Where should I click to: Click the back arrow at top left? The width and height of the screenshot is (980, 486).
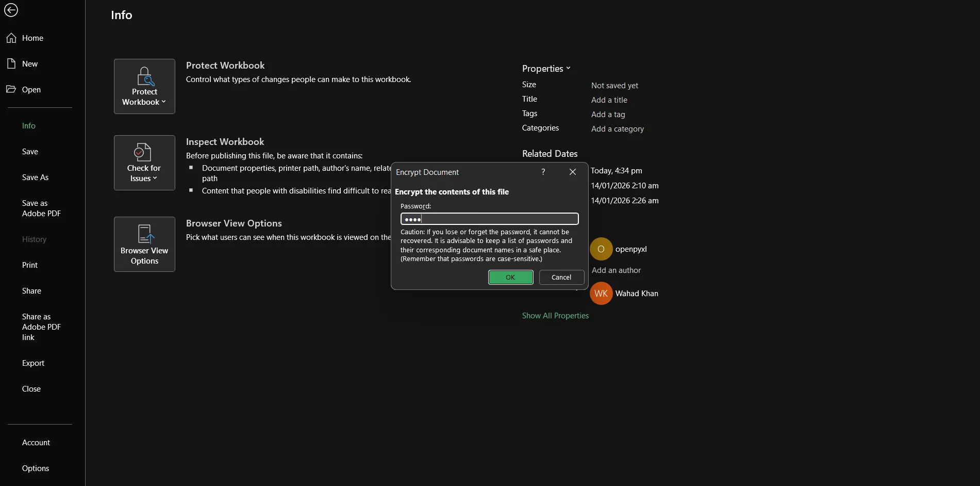(10, 10)
